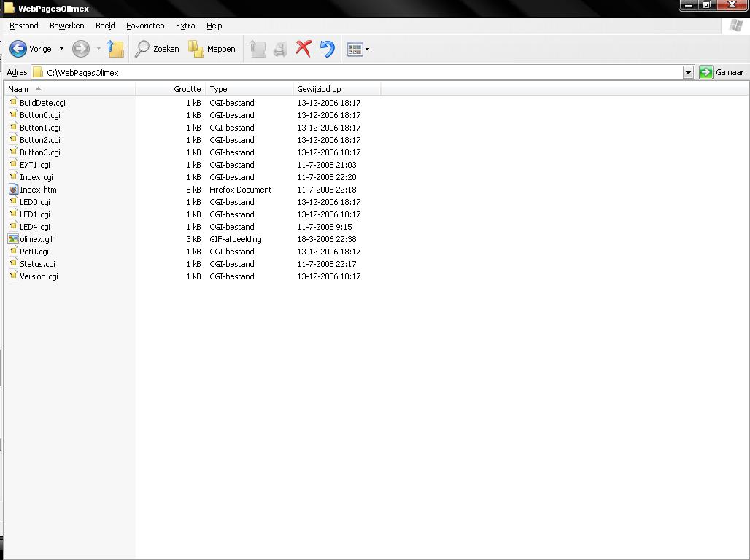Select the olimex.gif image file icon
Screen dimensions: 750x560
coord(13,239)
